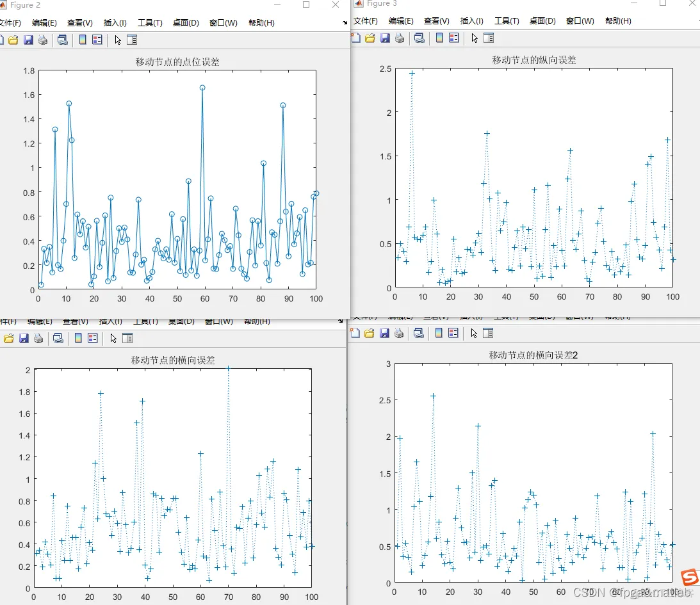Toggle Edit Plot arrow in Figure 3
Screen dimensions: 700x605
(x=475, y=38)
